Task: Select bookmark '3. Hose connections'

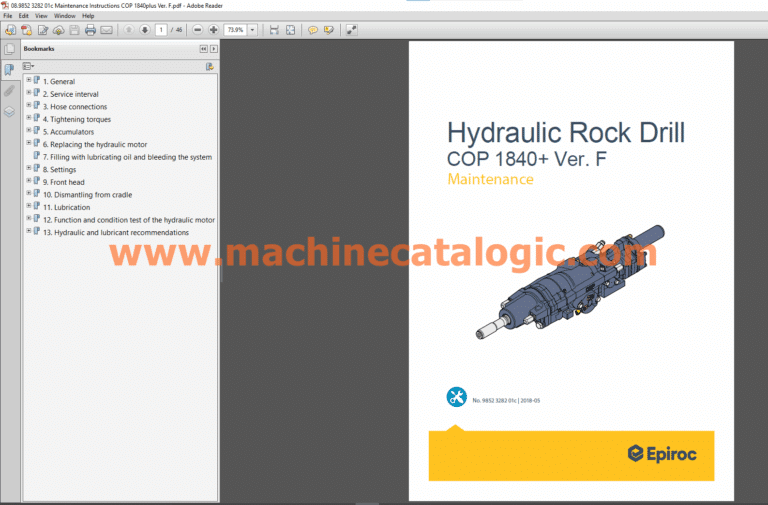Action: [75, 107]
